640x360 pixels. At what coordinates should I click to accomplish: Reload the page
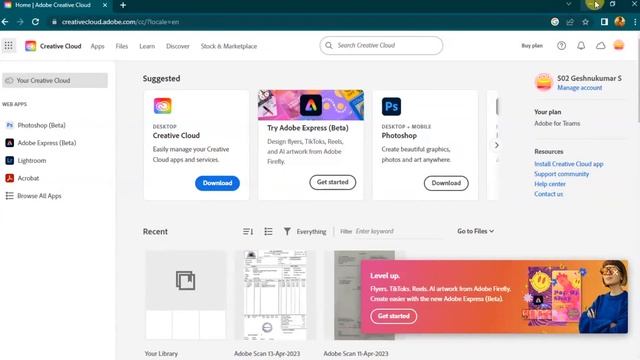coord(36,22)
